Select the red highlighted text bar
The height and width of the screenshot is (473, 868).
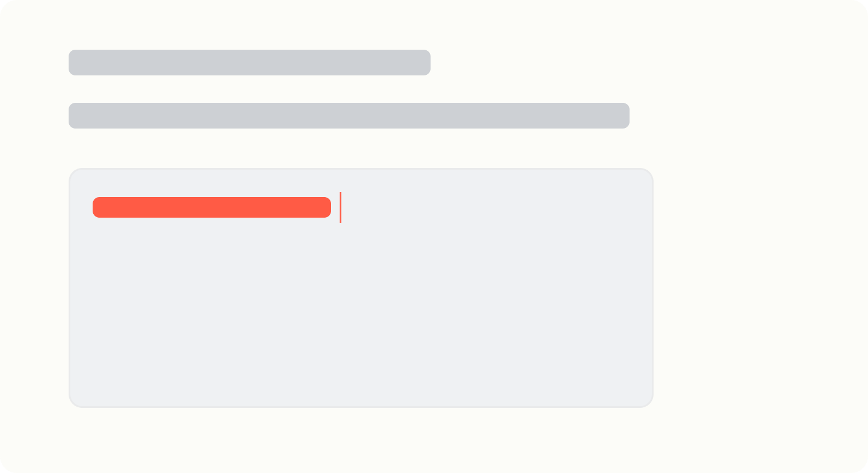(212, 207)
